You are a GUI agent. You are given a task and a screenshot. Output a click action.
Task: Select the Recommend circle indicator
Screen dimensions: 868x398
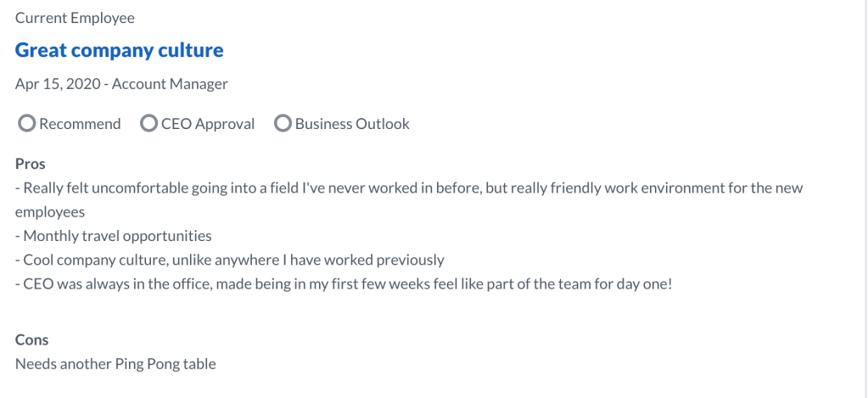point(26,124)
